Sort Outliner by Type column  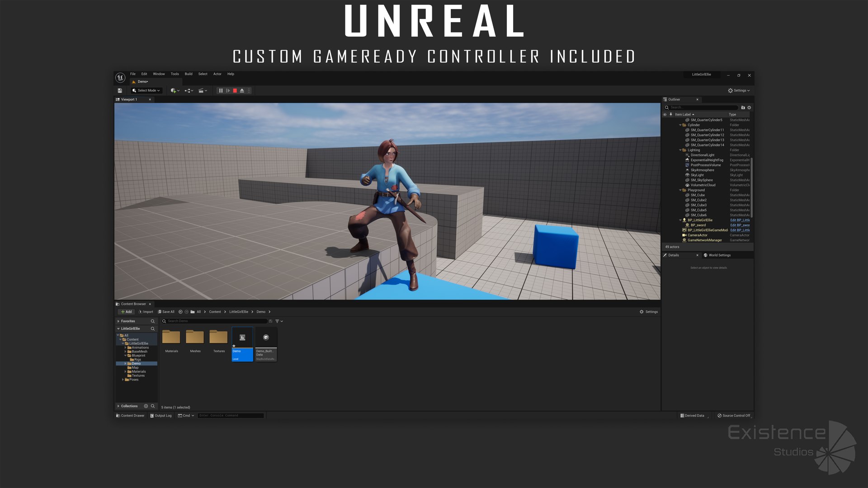[732, 115]
